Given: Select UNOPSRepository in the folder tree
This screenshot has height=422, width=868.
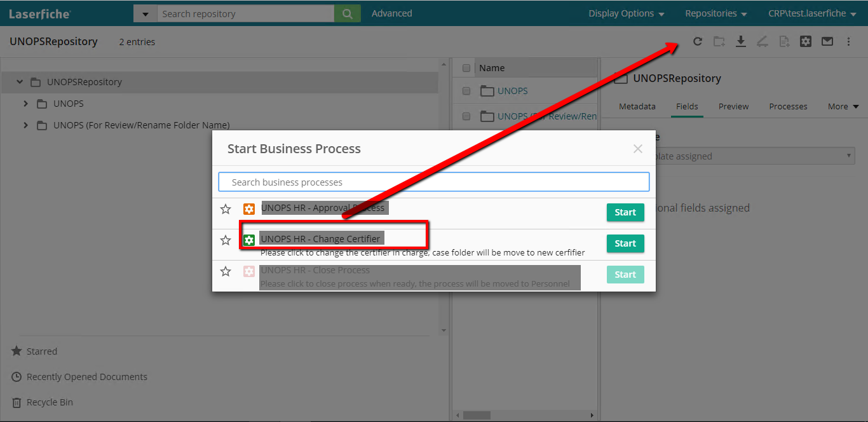Looking at the screenshot, I should 85,82.
